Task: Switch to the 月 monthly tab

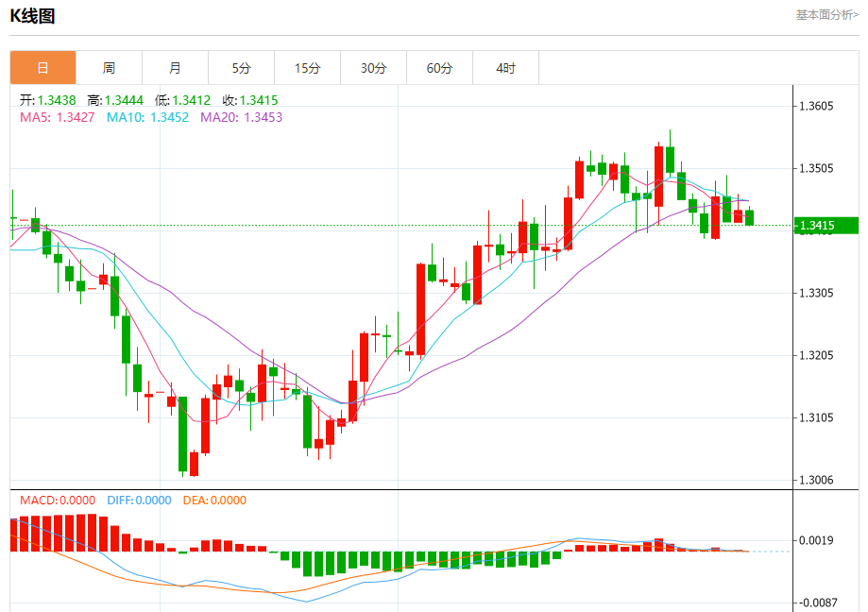Action: 175,68
